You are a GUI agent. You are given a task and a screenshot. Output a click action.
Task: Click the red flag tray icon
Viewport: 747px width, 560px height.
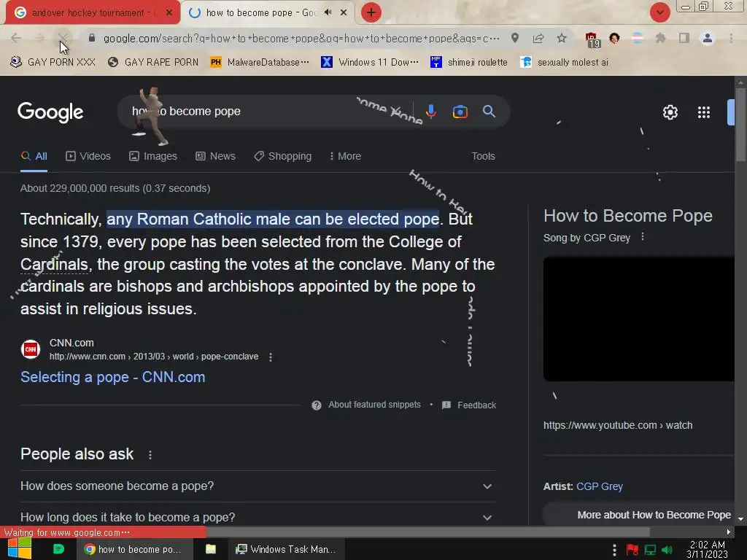click(632, 550)
